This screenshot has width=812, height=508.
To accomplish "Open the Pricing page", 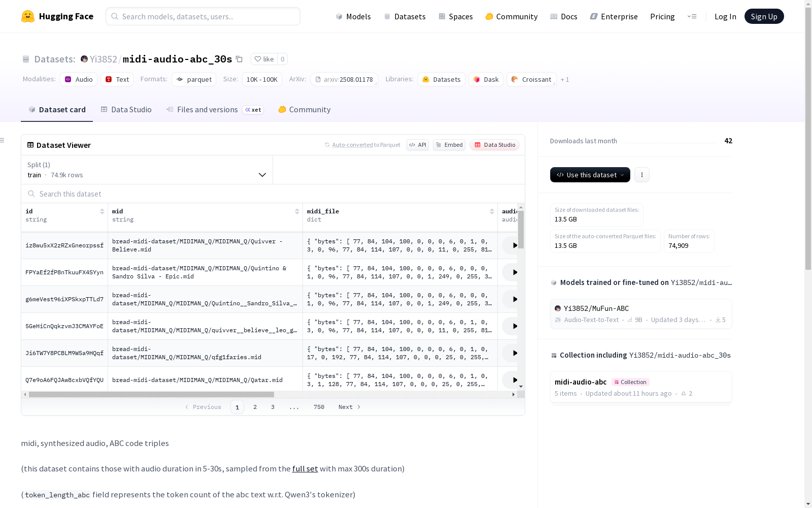I will pos(662,16).
